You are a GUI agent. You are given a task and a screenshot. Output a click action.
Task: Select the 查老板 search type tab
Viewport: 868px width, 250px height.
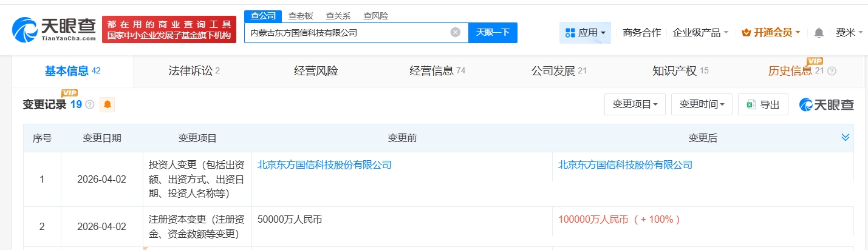[301, 16]
